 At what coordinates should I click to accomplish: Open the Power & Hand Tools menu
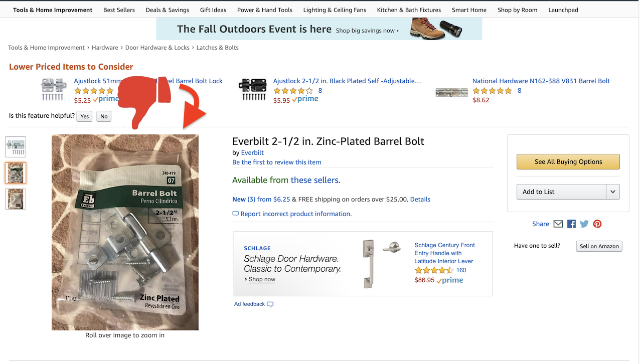tap(265, 10)
